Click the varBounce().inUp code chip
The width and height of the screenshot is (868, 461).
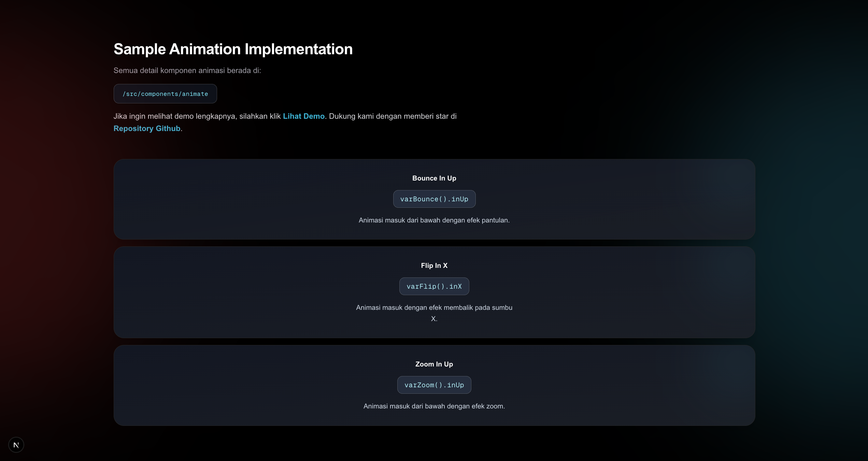point(434,199)
